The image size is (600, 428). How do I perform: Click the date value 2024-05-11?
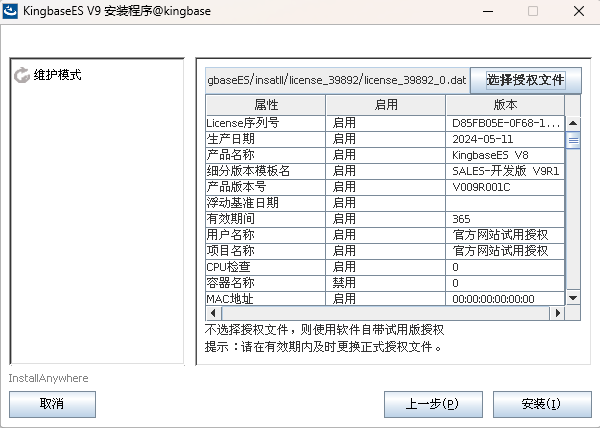click(x=483, y=139)
